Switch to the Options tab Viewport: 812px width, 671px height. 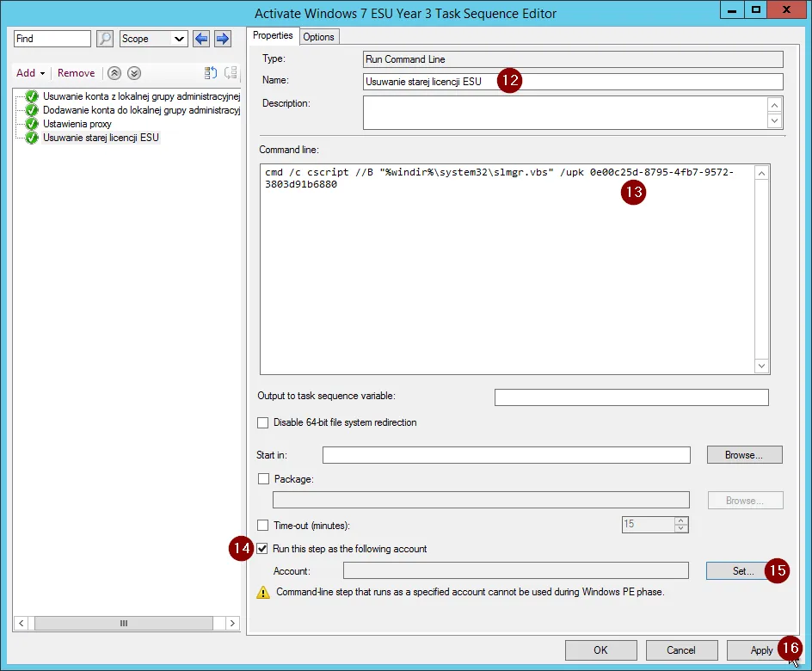pos(318,37)
